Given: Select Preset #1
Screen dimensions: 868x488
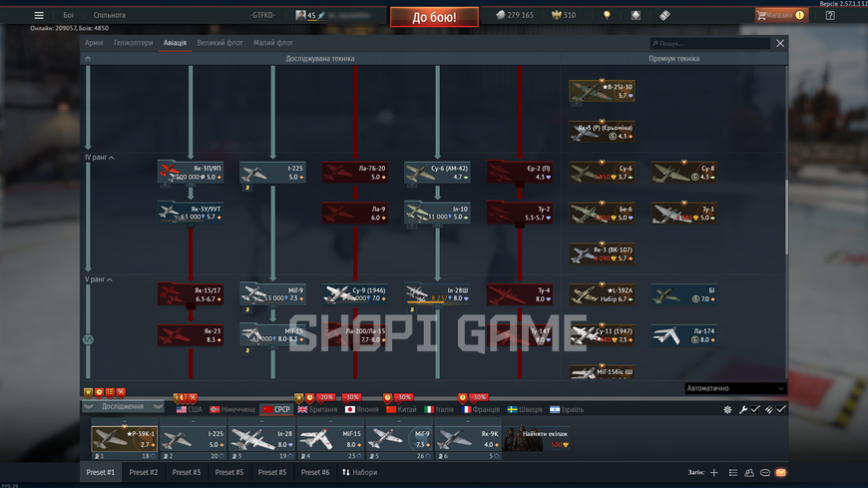Looking at the screenshot, I should 100,472.
